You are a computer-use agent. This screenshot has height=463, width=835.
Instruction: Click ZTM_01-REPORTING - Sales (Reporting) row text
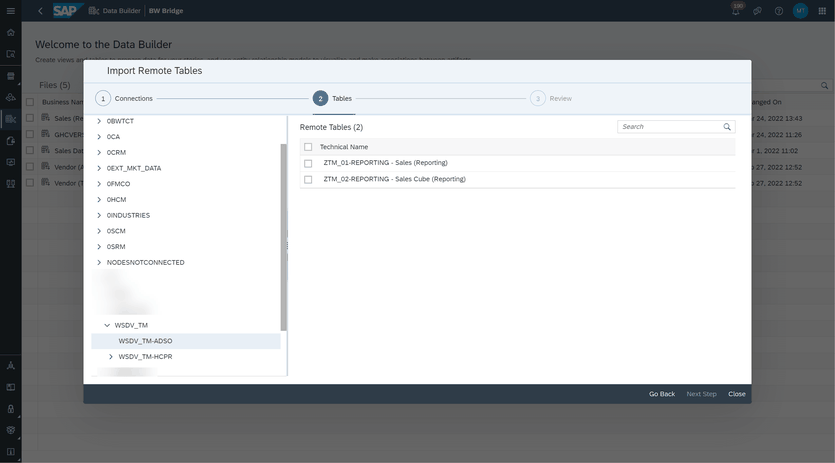click(386, 163)
